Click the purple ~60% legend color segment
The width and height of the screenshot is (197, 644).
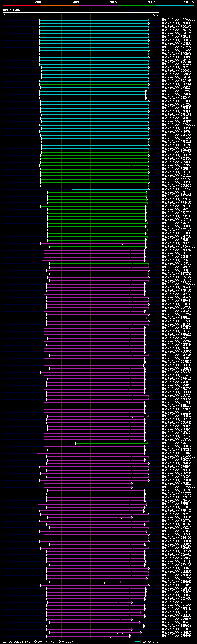98,6
